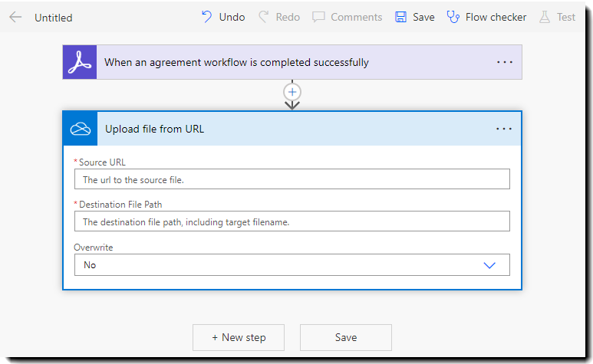Click the back arrow icon
This screenshot has height=364, width=593.
click(x=15, y=17)
